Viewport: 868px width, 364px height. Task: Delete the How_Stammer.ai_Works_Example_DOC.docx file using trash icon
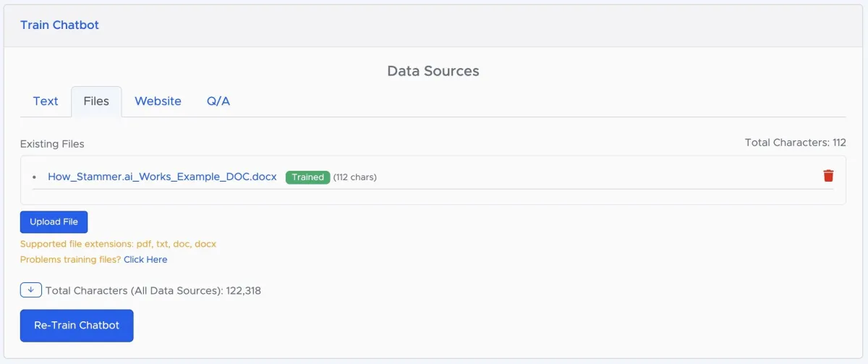point(828,176)
